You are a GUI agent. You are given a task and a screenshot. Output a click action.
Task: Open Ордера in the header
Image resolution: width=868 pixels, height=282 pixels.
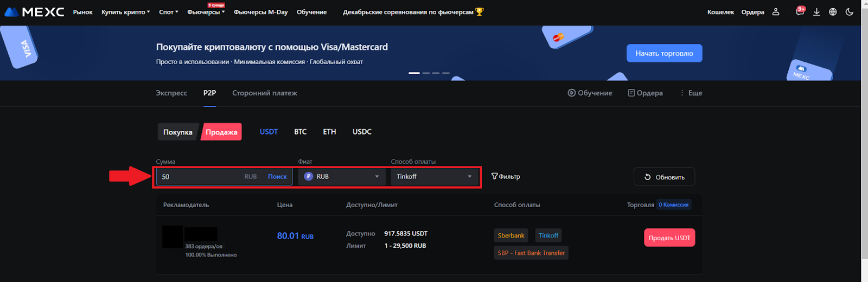[752, 12]
